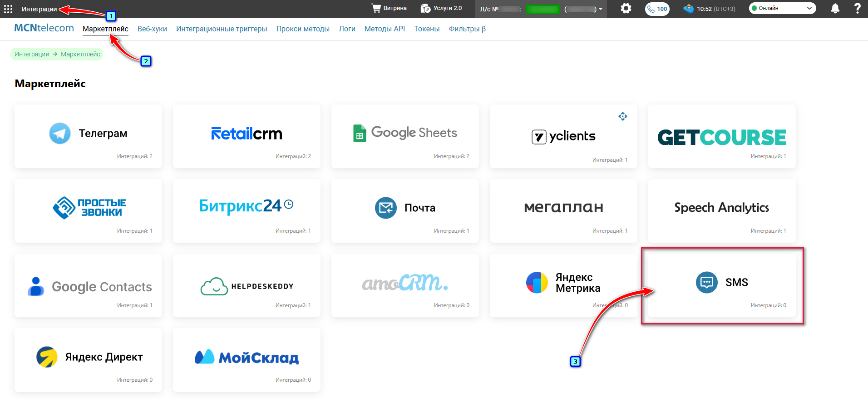Click the yclients logo icon

(539, 137)
